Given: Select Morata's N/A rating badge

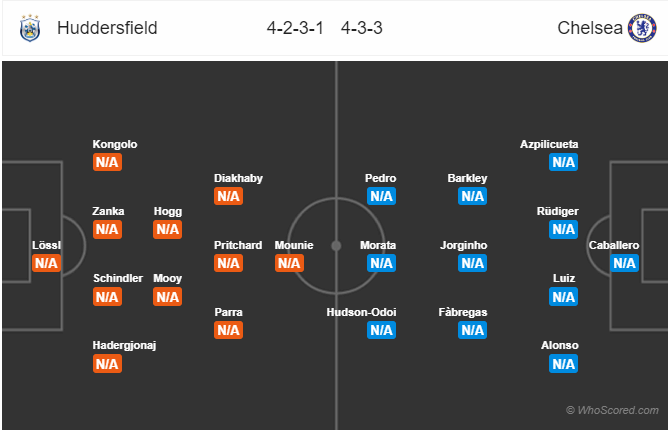Looking at the screenshot, I should pyautogui.click(x=381, y=263).
